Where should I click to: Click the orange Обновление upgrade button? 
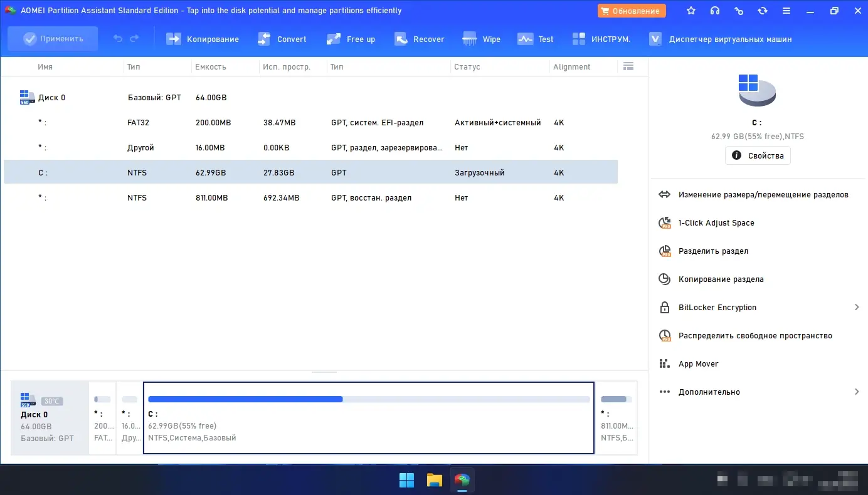[632, 11]
